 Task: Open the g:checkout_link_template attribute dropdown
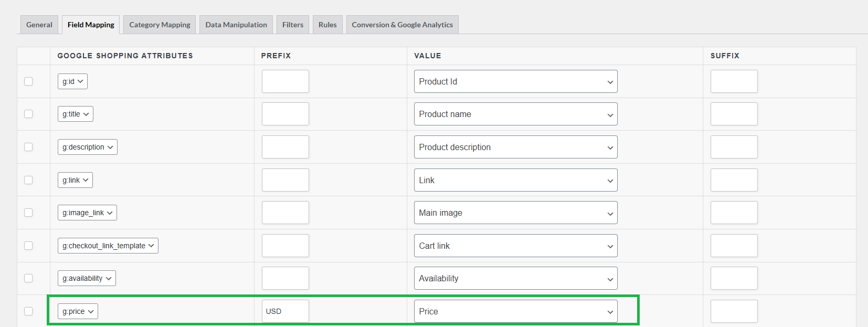click(x=108, y=246)
